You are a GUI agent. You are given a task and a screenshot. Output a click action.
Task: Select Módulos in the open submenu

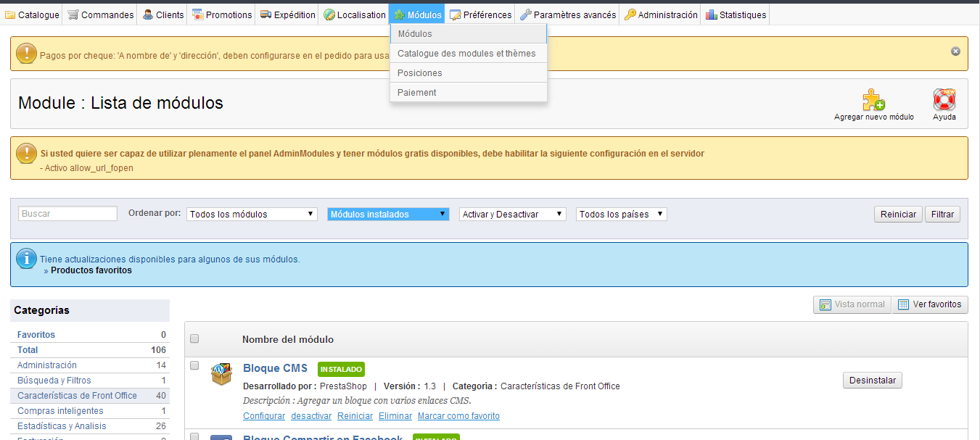click(468, 34)
